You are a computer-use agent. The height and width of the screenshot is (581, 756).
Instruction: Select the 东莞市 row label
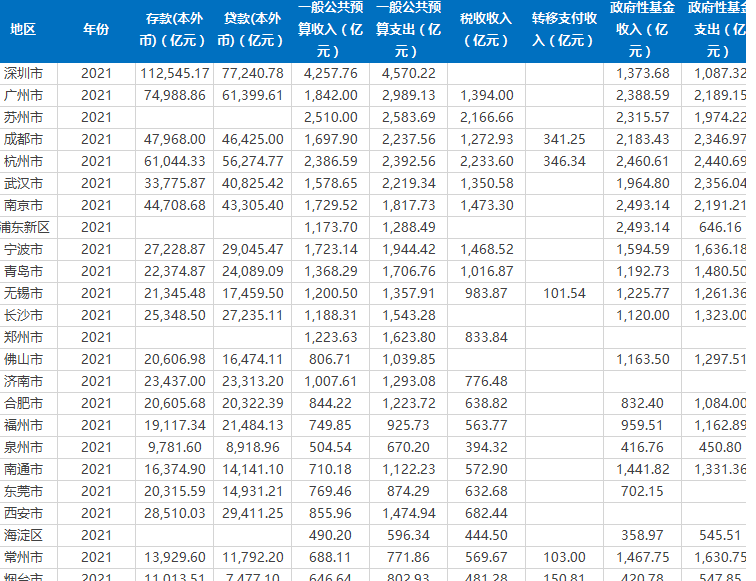(23, 492)
